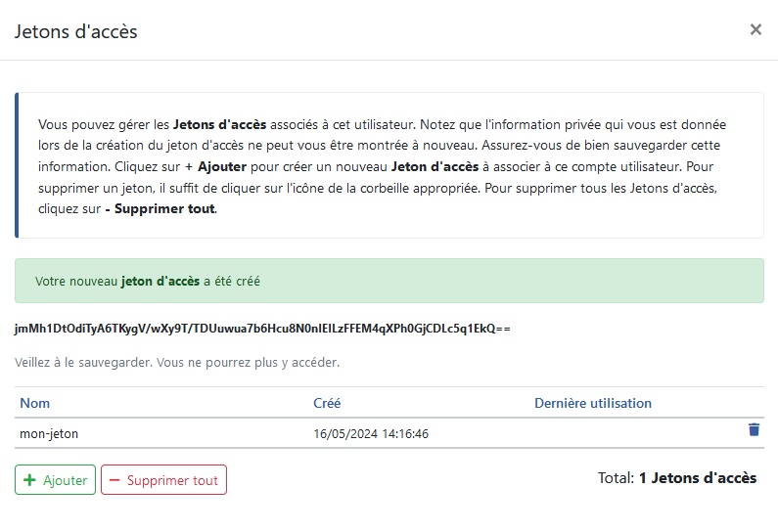Screen dimensions: 778x532
Task: Close the Jetons d'accès dialog
Action: (755, 29)
